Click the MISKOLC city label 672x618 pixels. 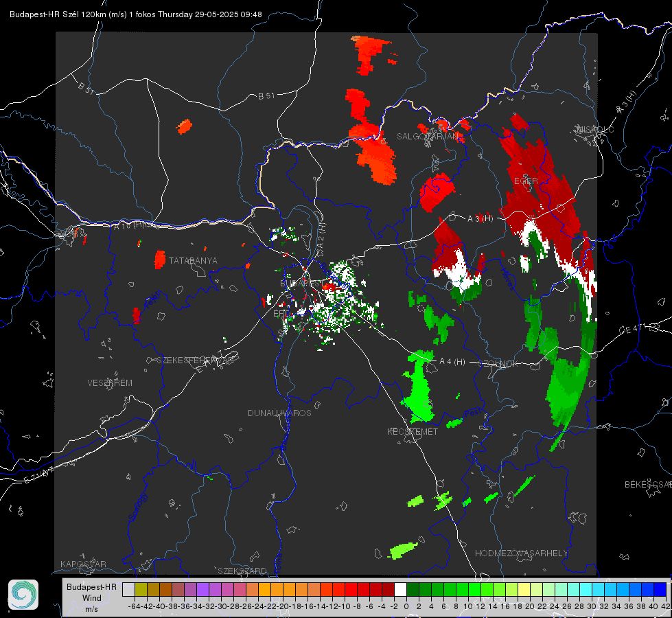click(x=595, y=129)
